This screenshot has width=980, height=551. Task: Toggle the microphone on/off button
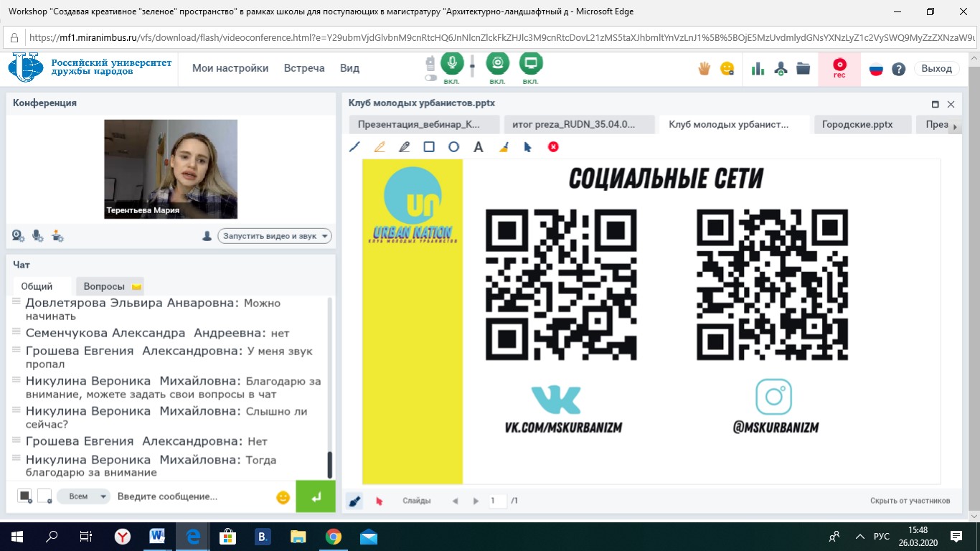452,64
